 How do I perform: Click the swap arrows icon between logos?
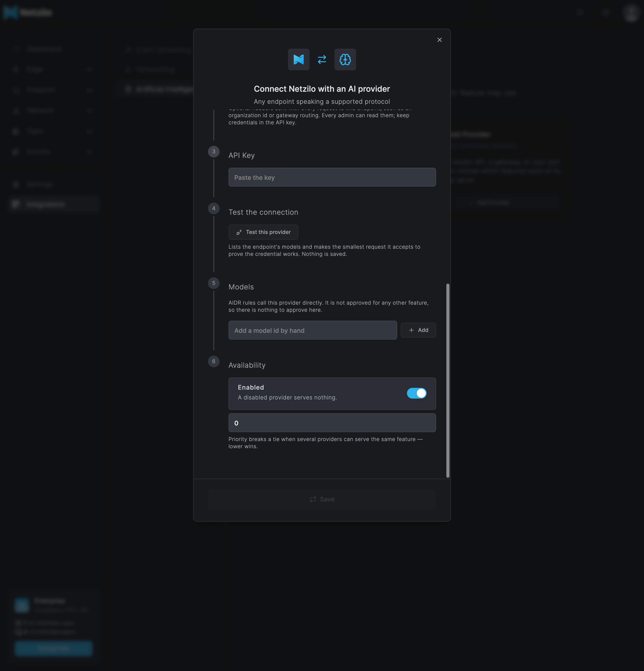point(322,59)
